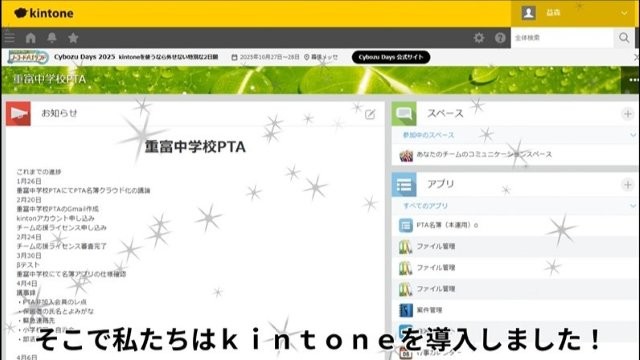Image resolution: width=640 pixels, height=360 pixels.
Task: Click the Cybozu Days 2025 banner logo
Action: pyautogui.click(x=28, y=57)
